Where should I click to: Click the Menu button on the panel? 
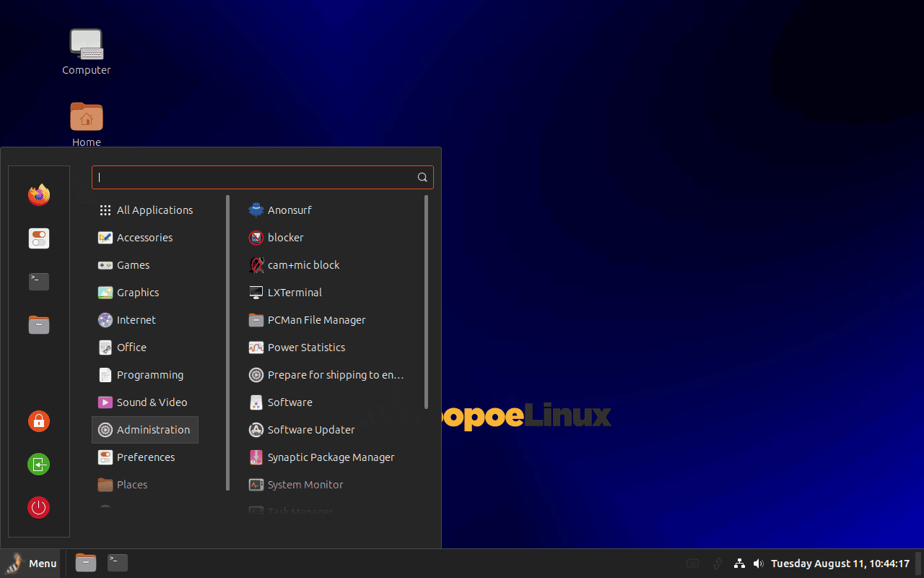coord(32,564)
